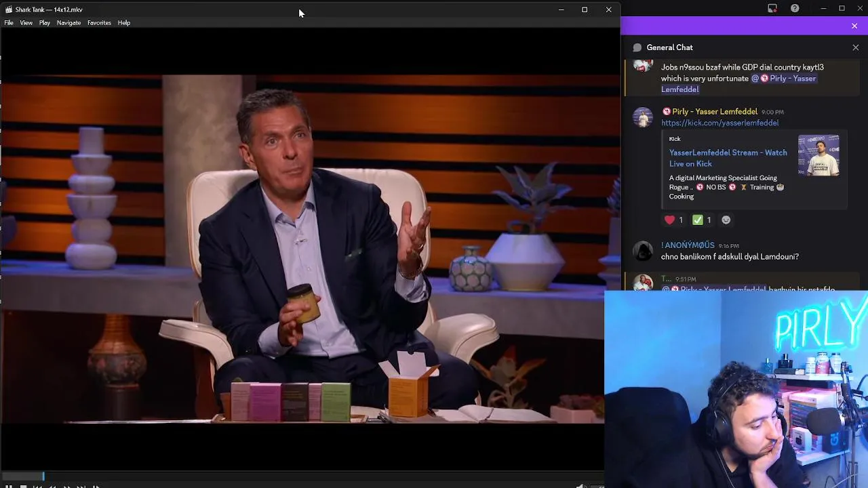Maximize the Shark Tank player window

(585, 9)
